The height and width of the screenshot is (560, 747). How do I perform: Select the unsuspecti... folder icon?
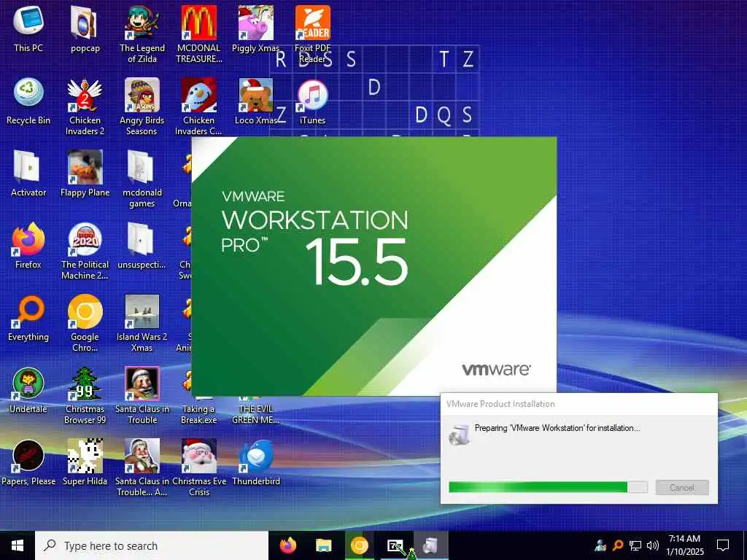tap(142, 246)
